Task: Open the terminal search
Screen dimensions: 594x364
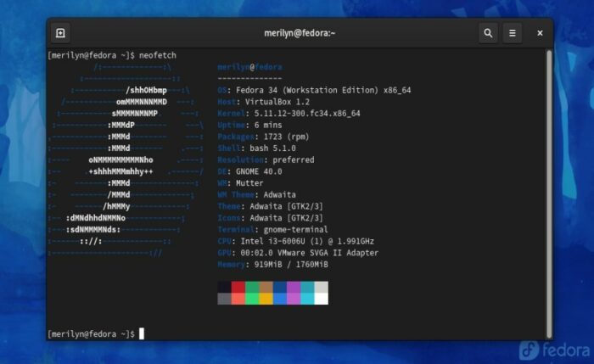Action: point(488,33)
